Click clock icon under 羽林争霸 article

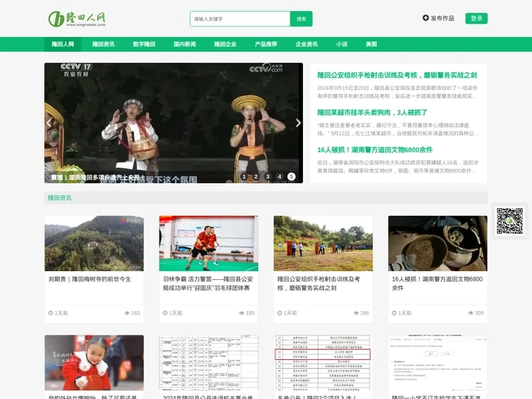tap(165, 313)
